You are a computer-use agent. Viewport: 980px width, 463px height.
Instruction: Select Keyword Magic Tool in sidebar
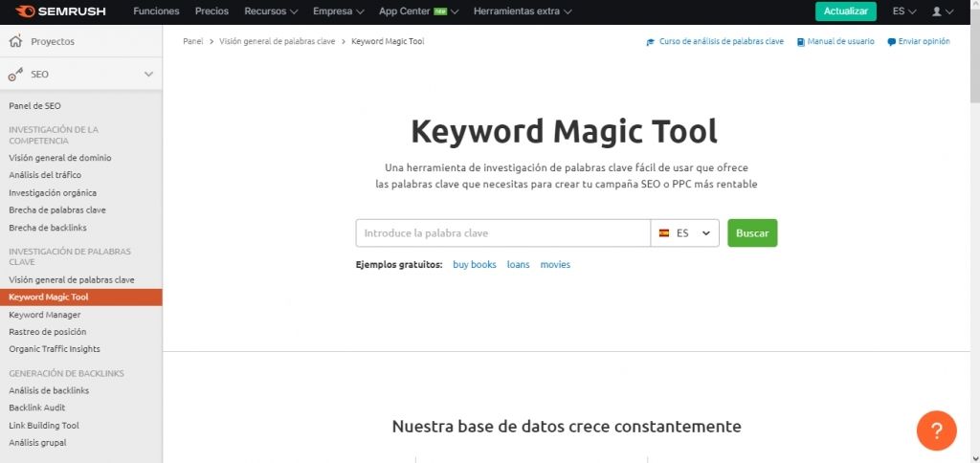(80, 298)
